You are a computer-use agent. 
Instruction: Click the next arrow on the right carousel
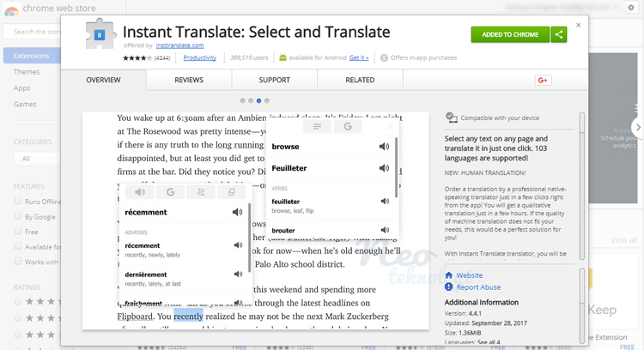point(638,127)
